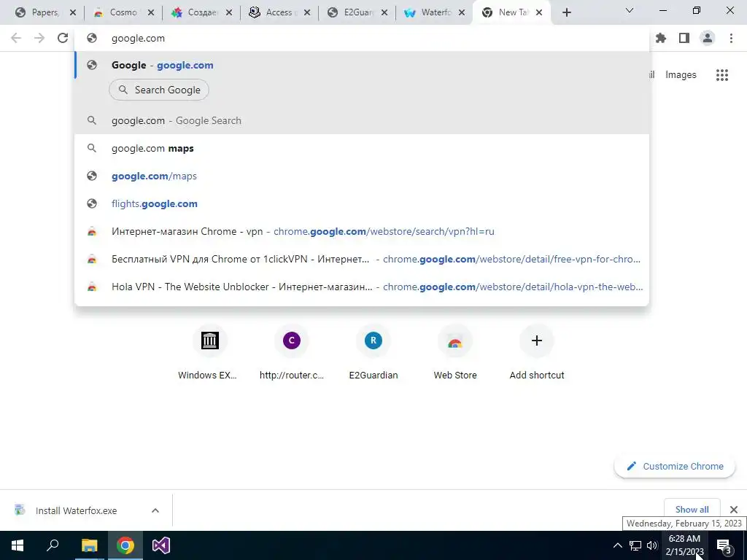Open Chrome's three-dot menu

[731, 38]
